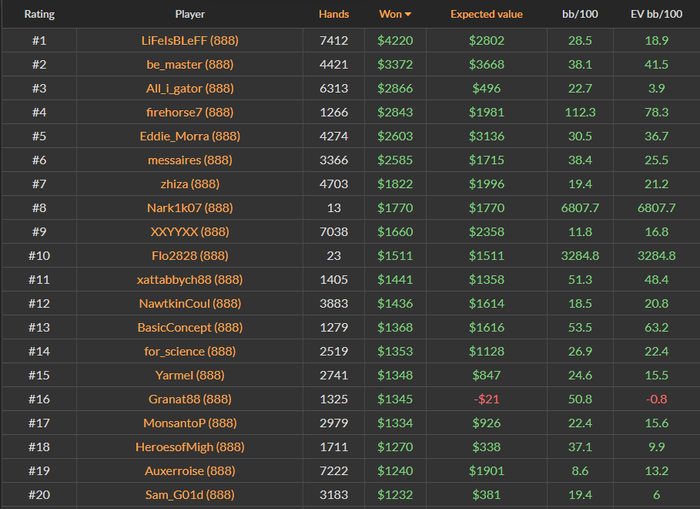Click Eddie_Morra (888) player name
Screen dimensions: 700x509
click(x=189, y=136)
